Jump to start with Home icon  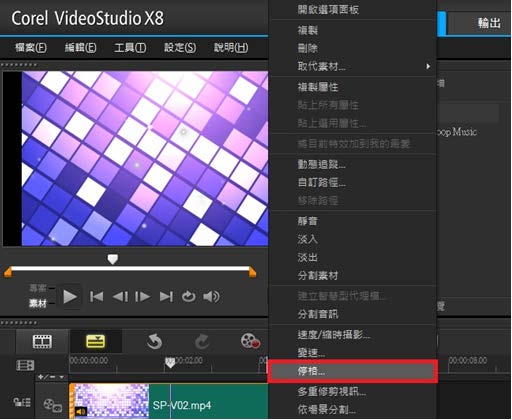96,297
